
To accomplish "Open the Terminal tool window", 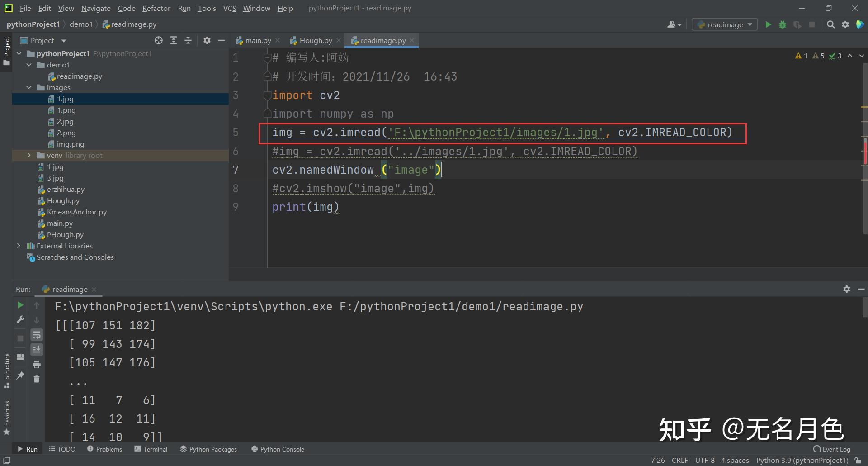I will [x=151, y=449].
